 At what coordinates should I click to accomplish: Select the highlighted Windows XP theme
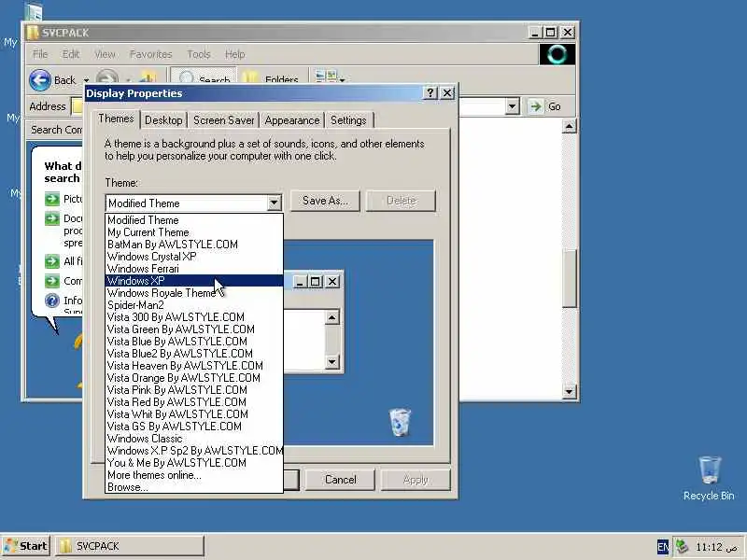point(194,281)
